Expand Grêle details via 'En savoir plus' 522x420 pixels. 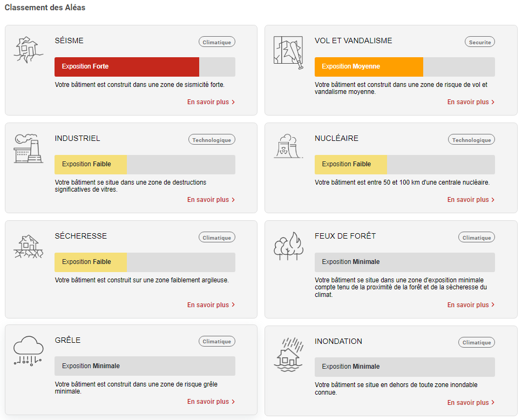(211, 402)
